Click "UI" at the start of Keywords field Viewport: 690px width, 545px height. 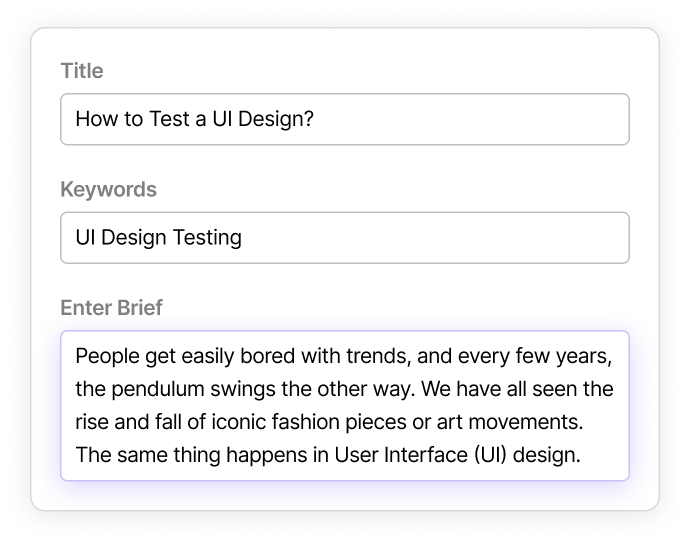click(x=86, y=238)
